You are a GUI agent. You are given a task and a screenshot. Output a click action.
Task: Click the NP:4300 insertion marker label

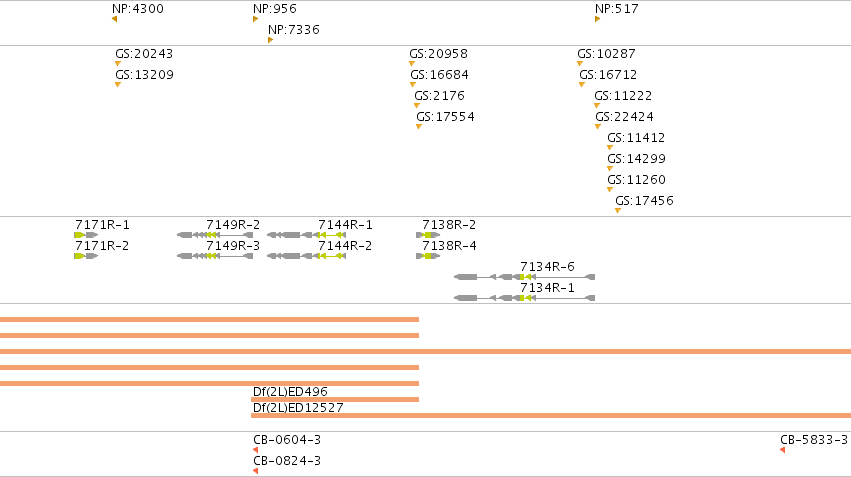pyautogui.click(x=137, y=9)
